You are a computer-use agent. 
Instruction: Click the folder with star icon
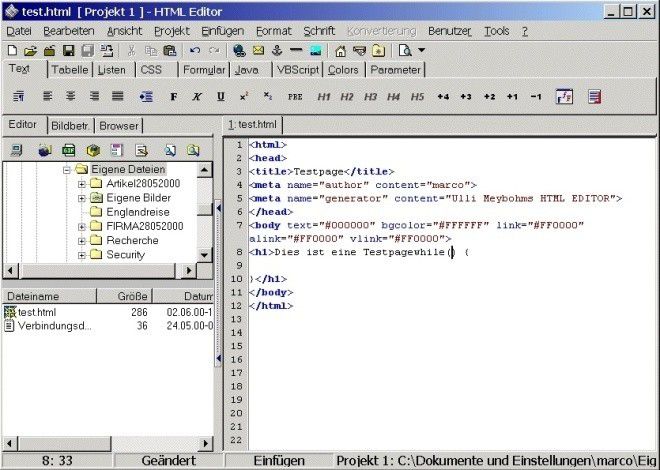[378, 51]
